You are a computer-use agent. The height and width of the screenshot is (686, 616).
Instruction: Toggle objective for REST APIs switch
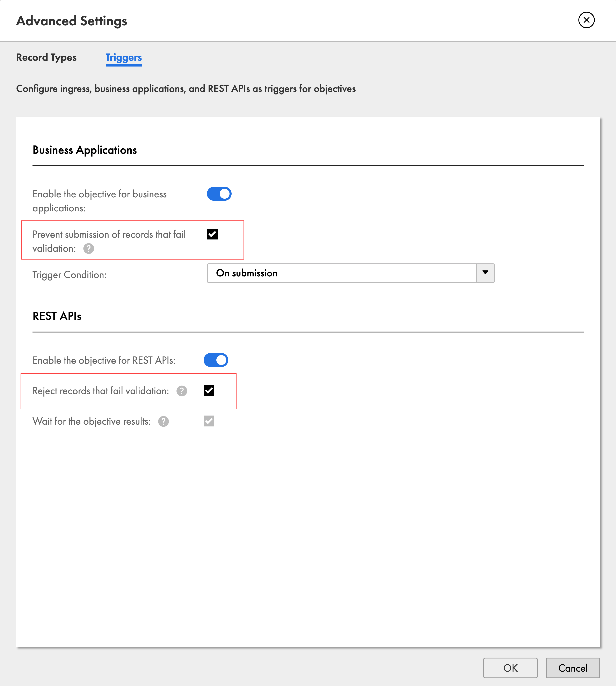point(216,360)
